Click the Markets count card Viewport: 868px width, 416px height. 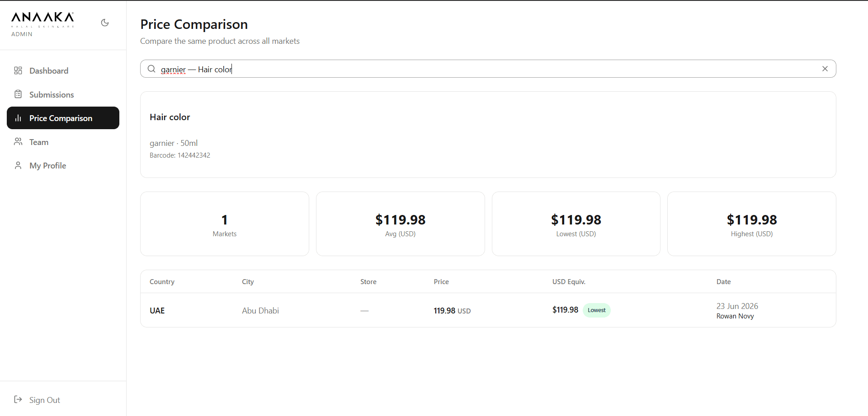point(225,224)
